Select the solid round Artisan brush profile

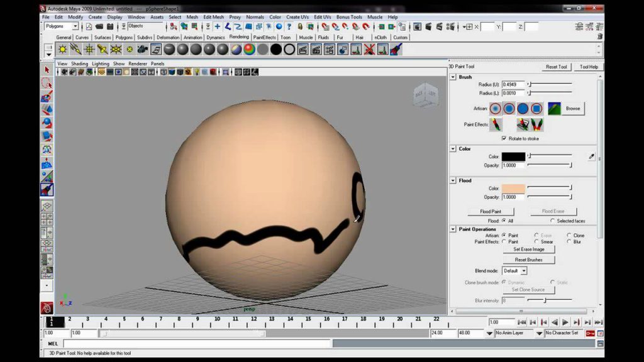tap(523, 108)
